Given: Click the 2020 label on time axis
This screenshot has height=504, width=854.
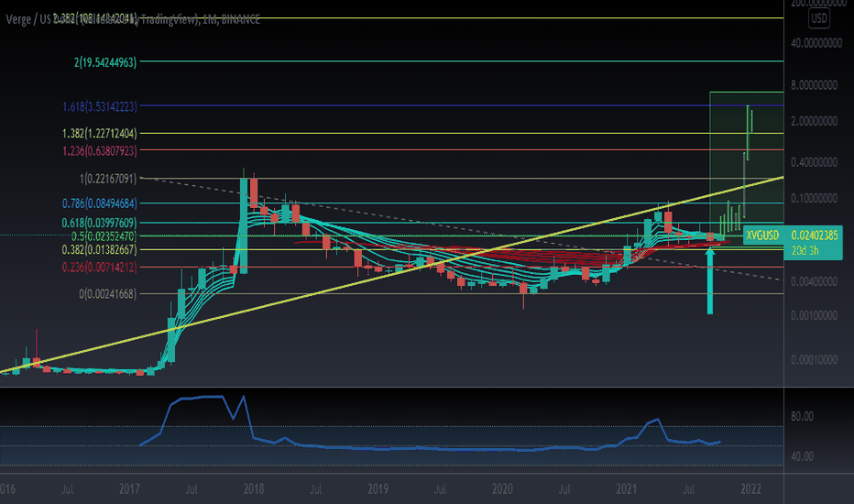Looking at the screenshot, I should (x=502, y=488).
